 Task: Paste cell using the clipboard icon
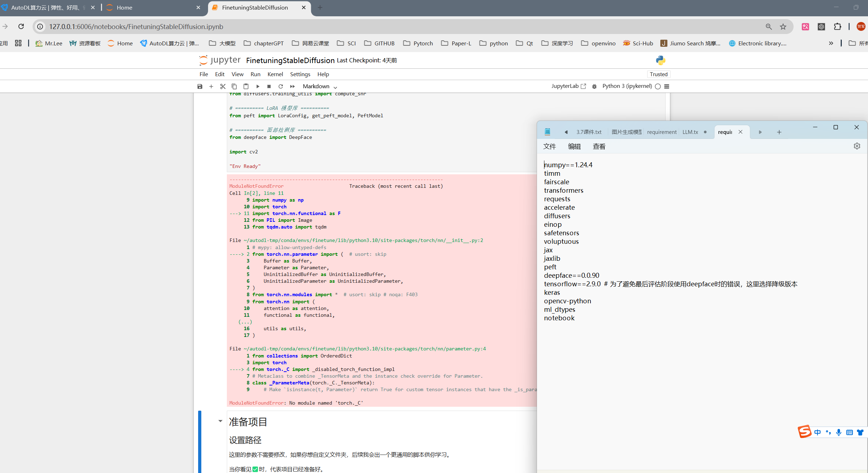[246, 86]
